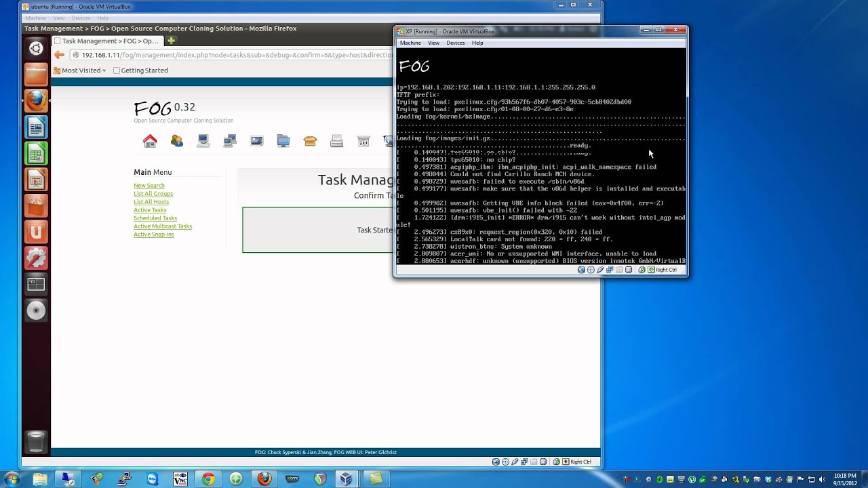868x488 pixels.
Task: Click the New Search link
Action: pos(149,186)
